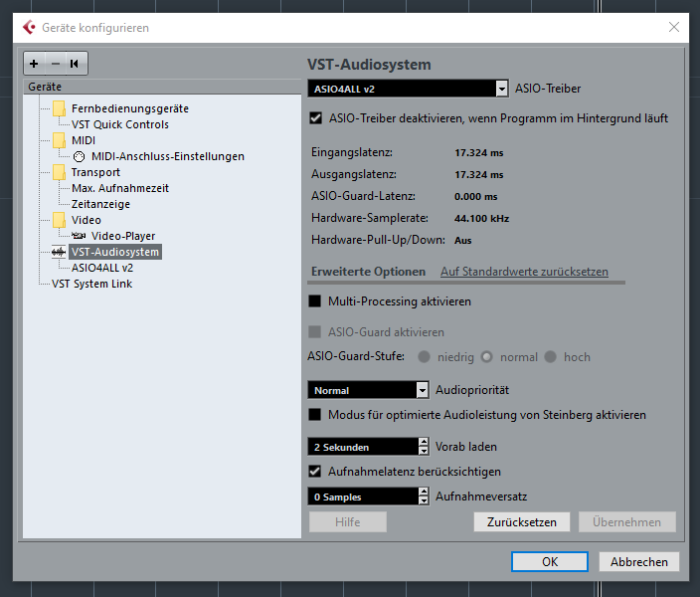Viewport: 700px width, 597px height.
Task: Click the ASIO-Guard-Latenz value 0.000 ms
Action: 475,197
